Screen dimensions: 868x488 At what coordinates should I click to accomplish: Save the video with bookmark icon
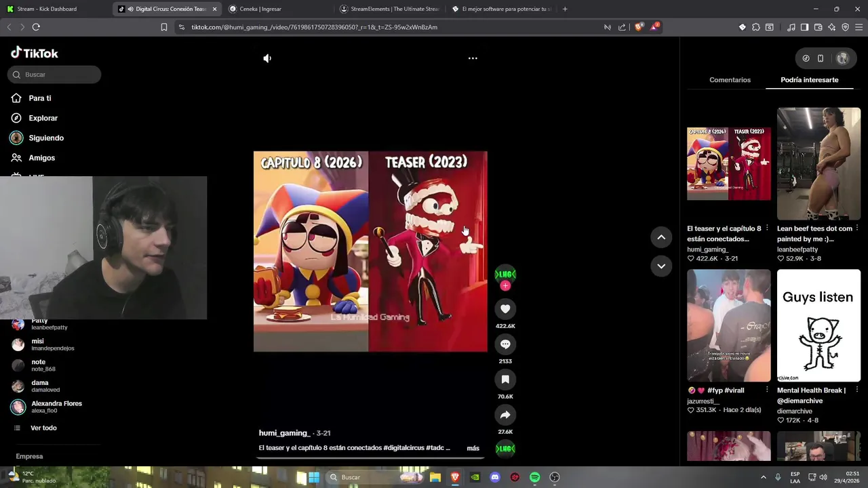505,380
